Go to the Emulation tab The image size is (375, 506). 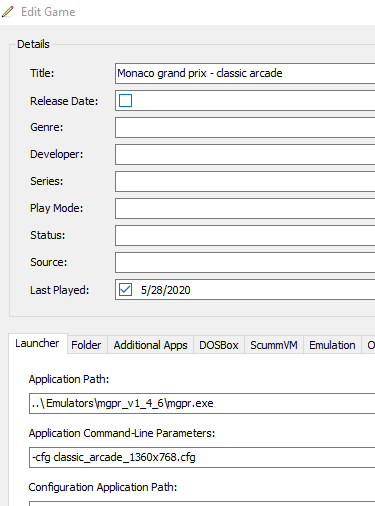332,345
